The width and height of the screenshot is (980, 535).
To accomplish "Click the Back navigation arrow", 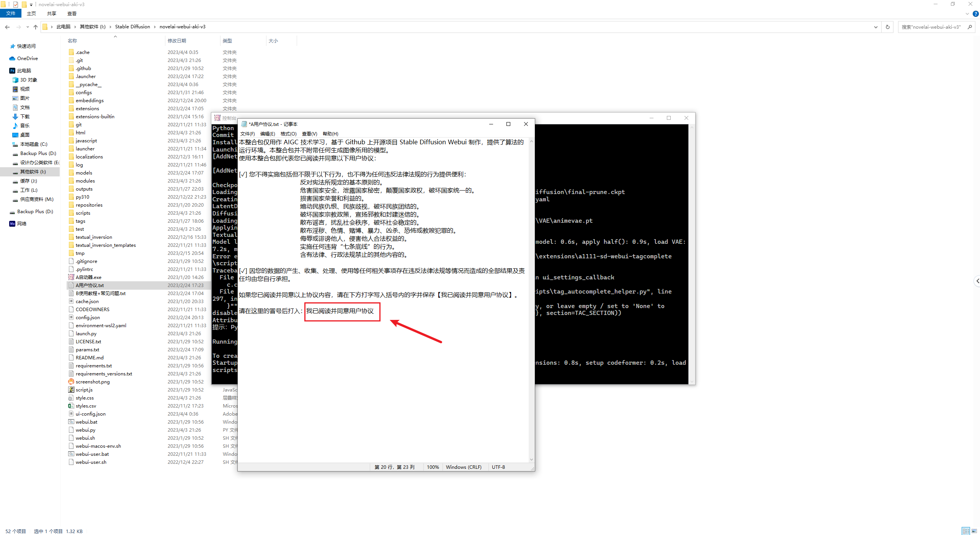I will [7, 27].
